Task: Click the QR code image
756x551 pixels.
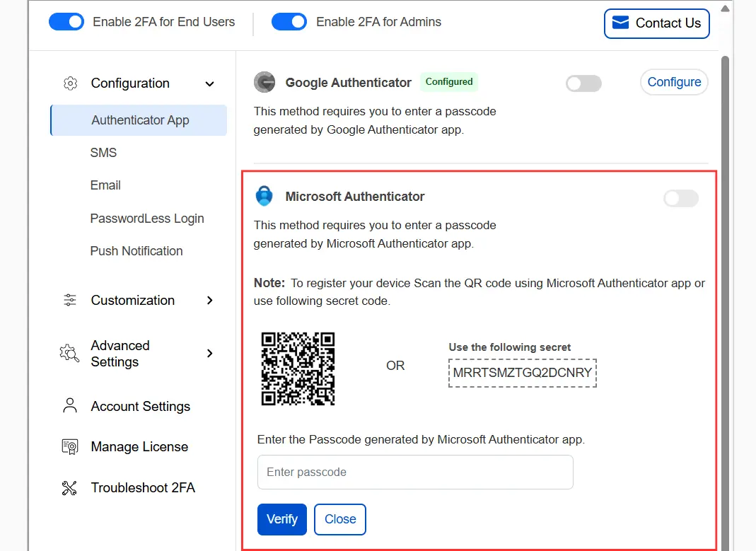Action: [x=298, y=369]
